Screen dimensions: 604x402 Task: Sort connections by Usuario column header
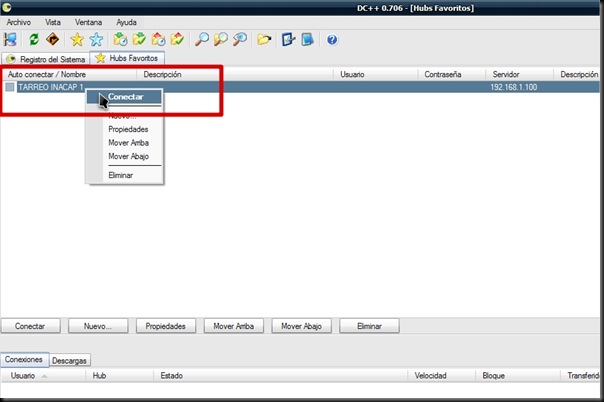[x=43, y=375]
